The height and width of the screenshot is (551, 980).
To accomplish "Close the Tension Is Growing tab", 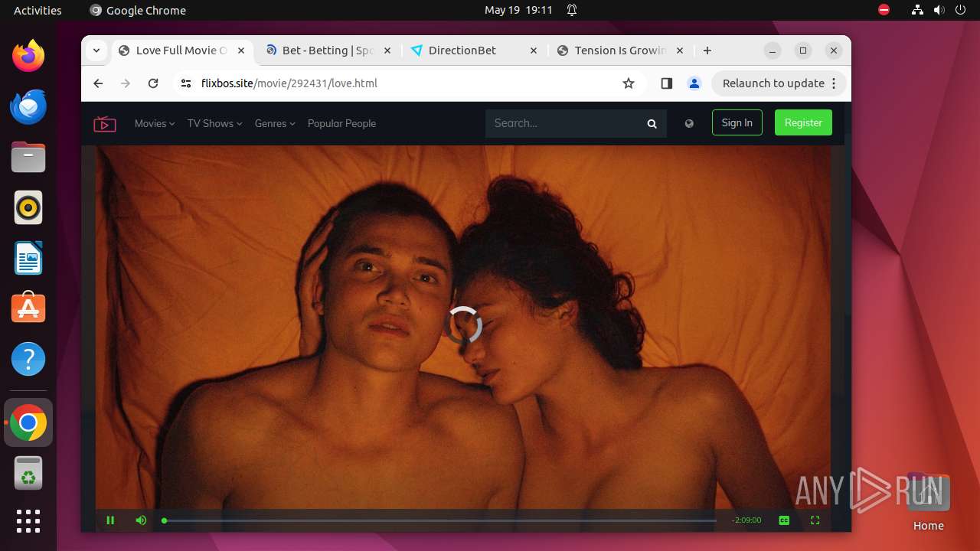I will [679, 51].
